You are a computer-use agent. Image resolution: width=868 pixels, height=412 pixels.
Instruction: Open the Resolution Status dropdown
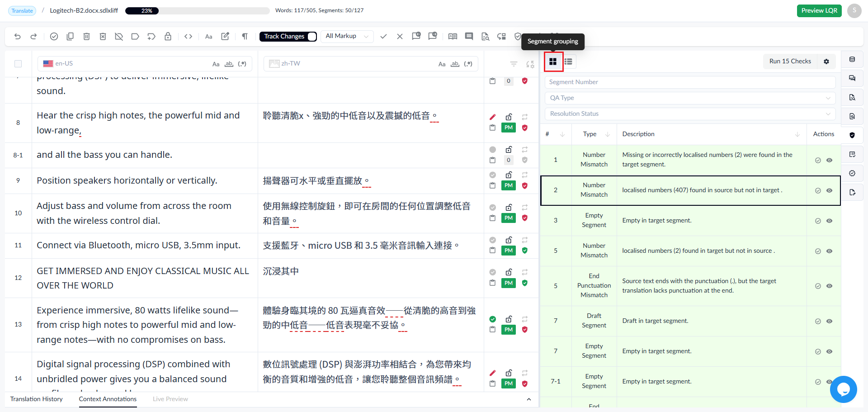click(x=690, y=114)
